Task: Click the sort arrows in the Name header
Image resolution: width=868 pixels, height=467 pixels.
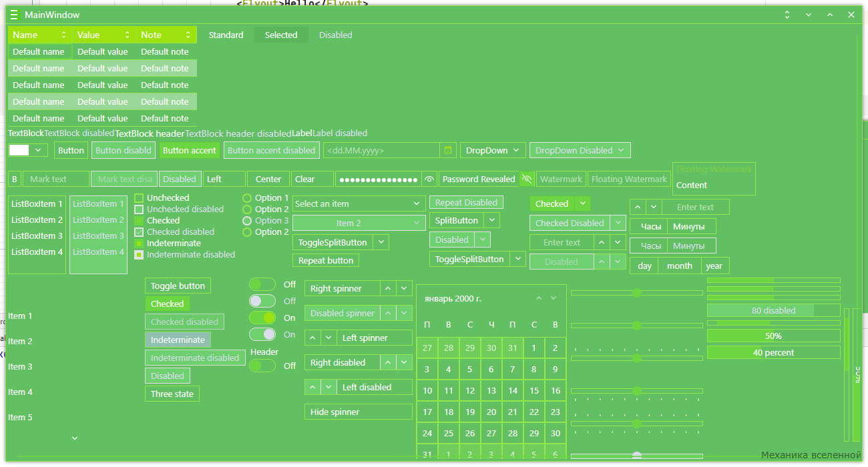Action: [x=64, y=35]
